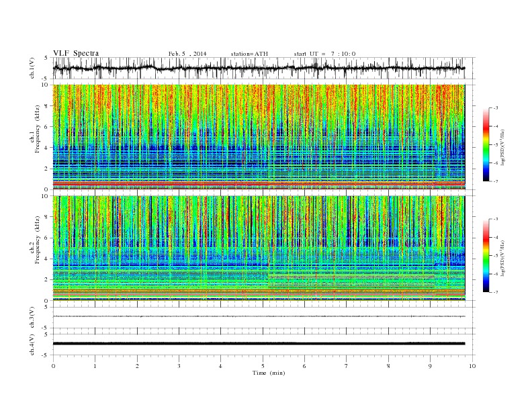This screenshot has width=532, height=411.
Task: Click the ch.1 waveform trace panel
Action: pyautogui.click(x=264, y=68)
